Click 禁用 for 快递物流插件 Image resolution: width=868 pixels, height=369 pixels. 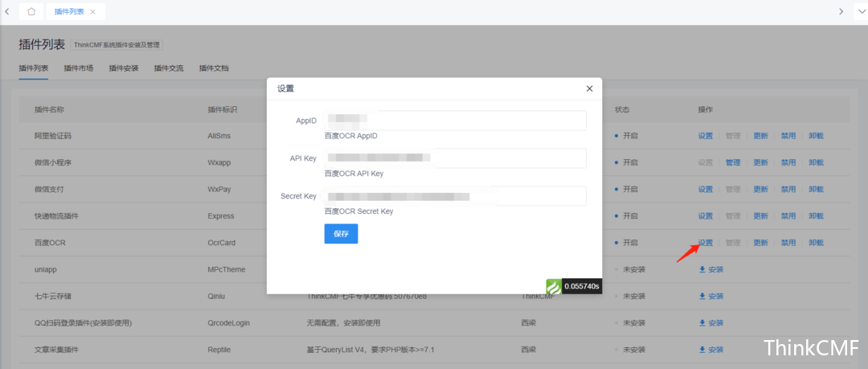click(788, 216)
